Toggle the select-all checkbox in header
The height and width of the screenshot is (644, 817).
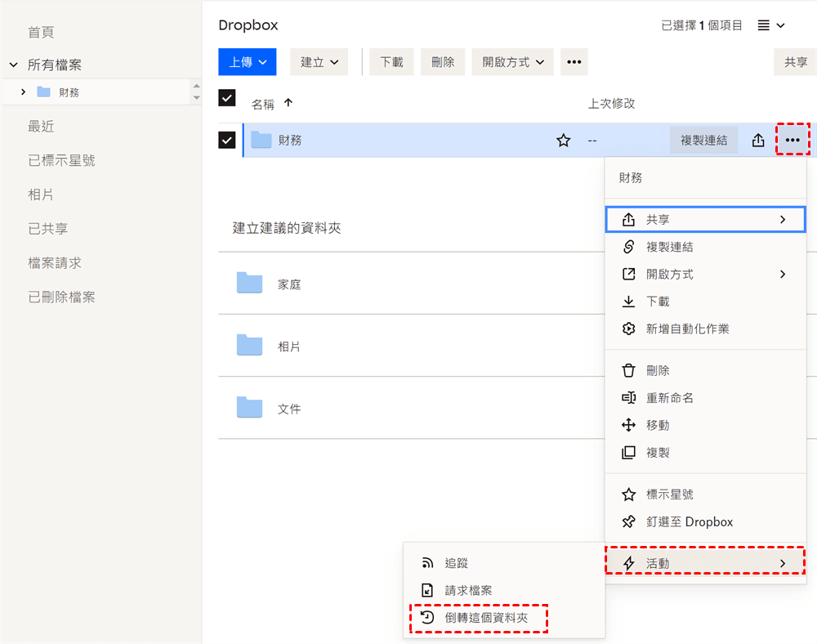coord(226,97)
